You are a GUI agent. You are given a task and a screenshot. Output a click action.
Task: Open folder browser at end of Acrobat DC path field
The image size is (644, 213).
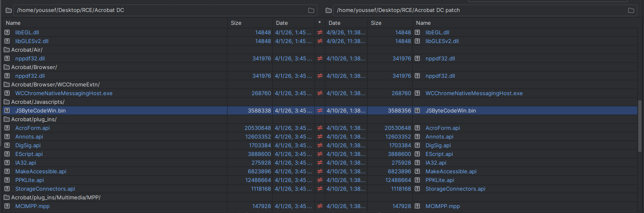point(311,10)
